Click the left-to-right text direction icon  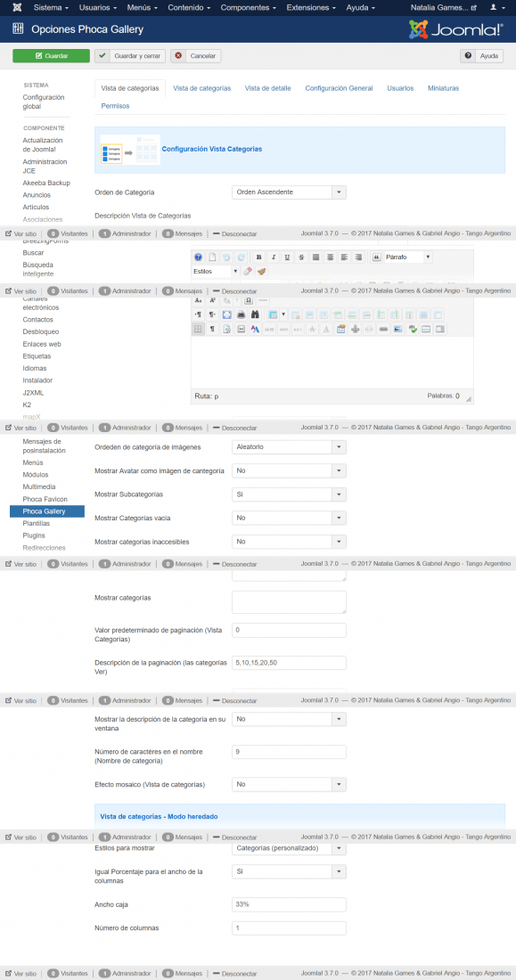198,314
